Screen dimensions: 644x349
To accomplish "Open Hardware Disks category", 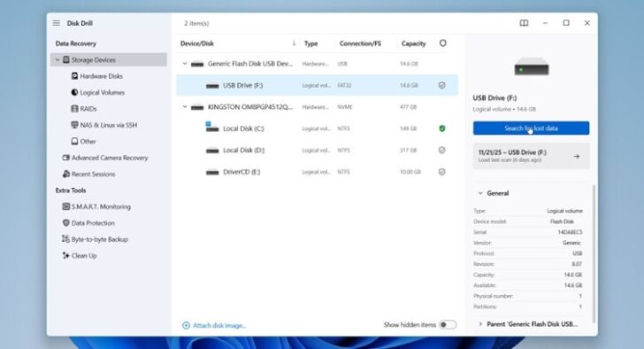I will [x=101, y=76].
